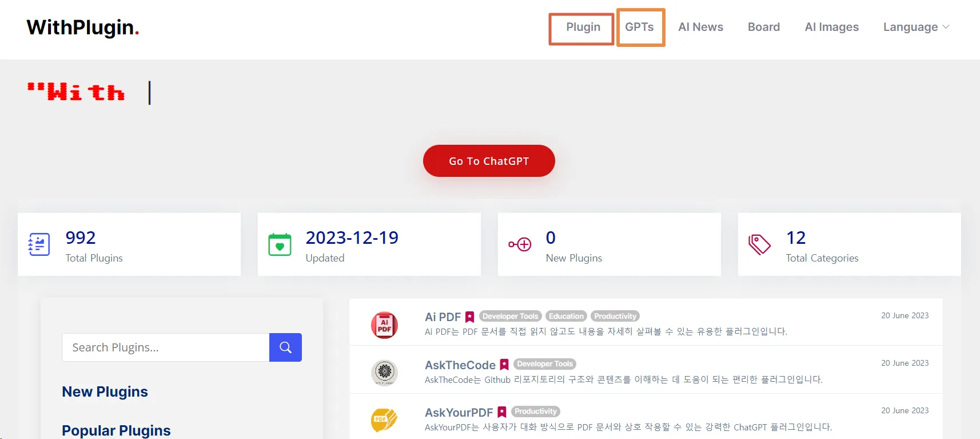
Task: Click the AskYourPDF plugin logo
Action: tap(384, 420)
